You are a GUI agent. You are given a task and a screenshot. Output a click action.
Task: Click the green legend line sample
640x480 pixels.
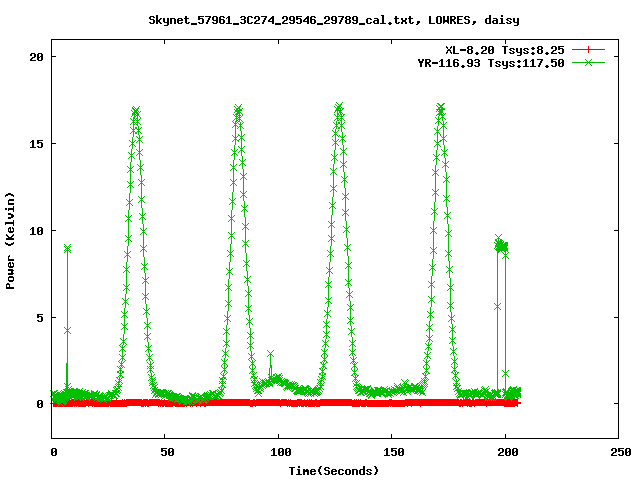588,62
